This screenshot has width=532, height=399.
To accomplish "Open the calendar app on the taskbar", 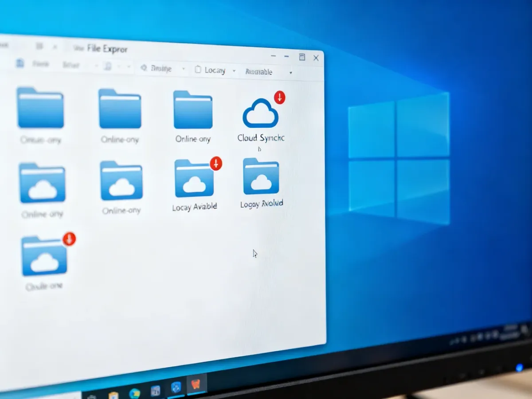I will pos(156,391).
